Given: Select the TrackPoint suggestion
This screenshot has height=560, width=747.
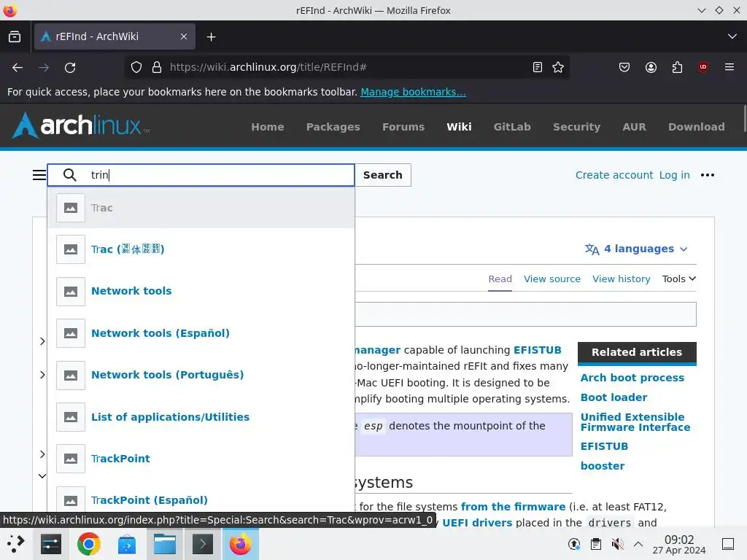Looking at the screenshot, I should [201, 459].
